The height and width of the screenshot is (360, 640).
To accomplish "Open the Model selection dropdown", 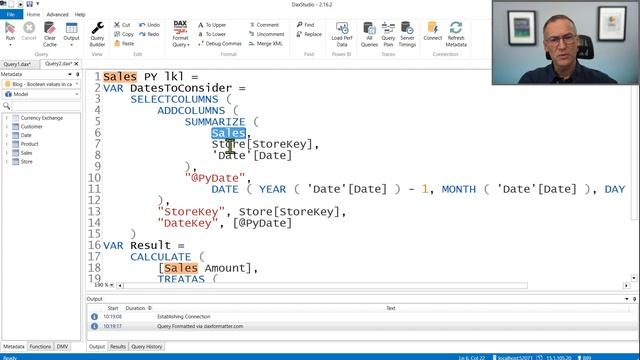I will click(x=41, y=94).
